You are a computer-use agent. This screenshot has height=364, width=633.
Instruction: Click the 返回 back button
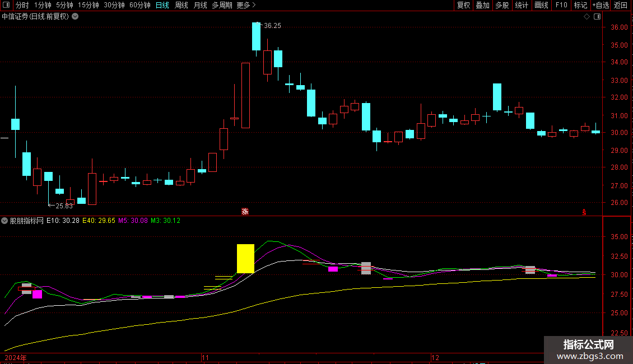(621, 5)
